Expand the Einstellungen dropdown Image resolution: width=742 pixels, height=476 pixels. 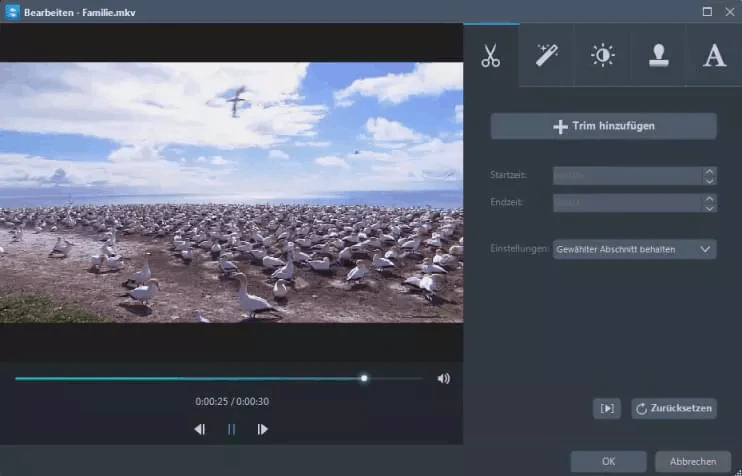(x=635, y=249)
